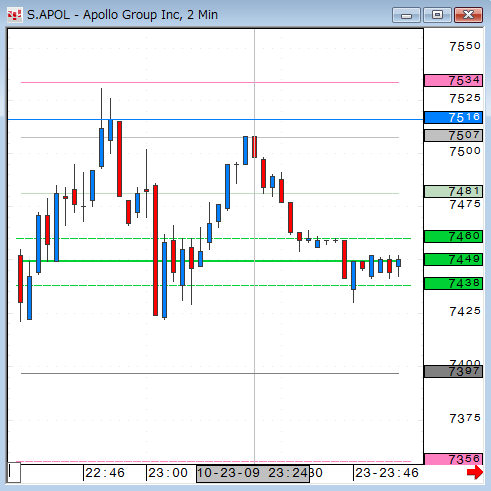Click the pink horizontal line at 7534
The image size is (491, 491).
(x=210, y=82)
